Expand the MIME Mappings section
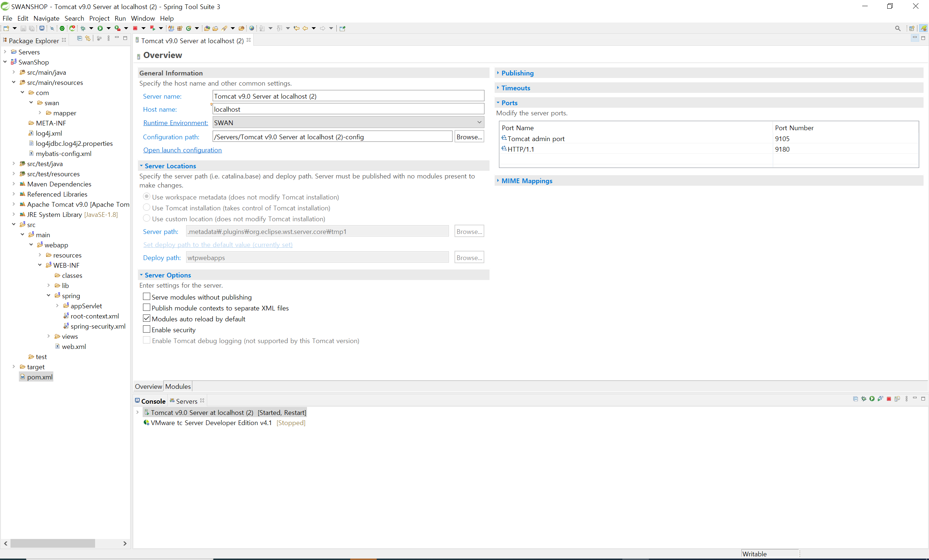 [526, 181]
